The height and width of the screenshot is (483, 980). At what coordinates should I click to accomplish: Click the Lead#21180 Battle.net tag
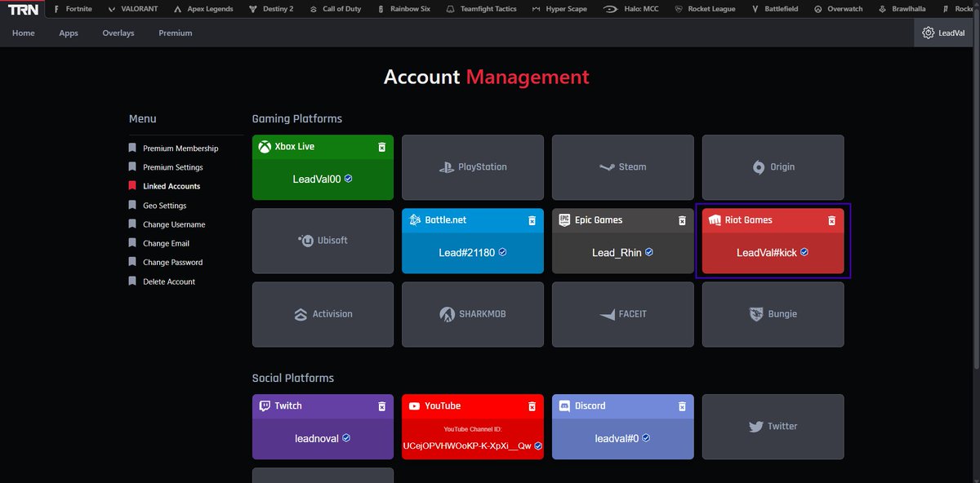point(466,252)
